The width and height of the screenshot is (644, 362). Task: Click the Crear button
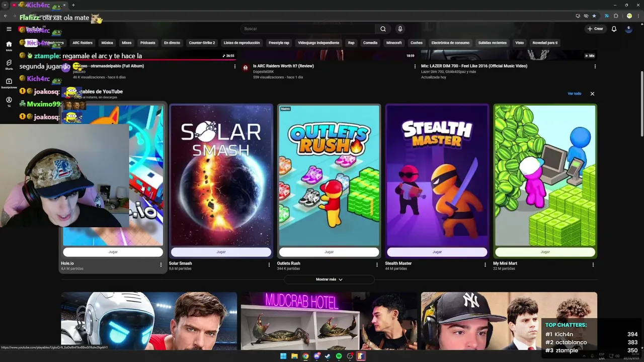pos(595,29)
